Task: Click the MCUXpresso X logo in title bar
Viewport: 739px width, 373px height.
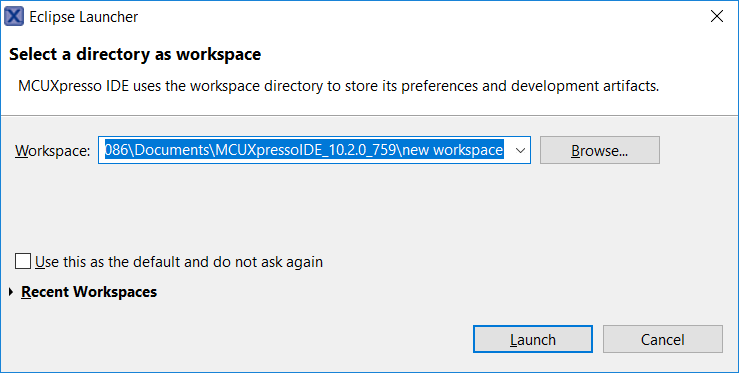Action: [x=14, y=17]
